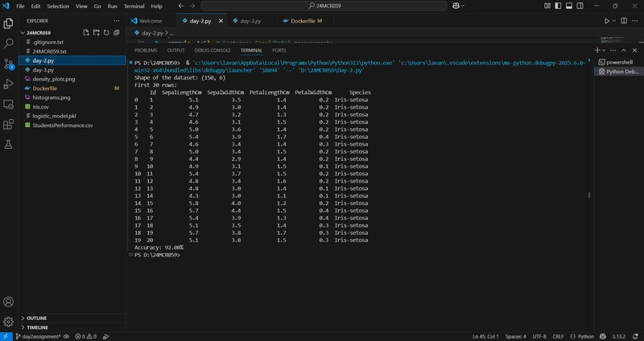
Task: Switch to the DEBUG CONSOLE panel tab
Action: click(x=213, y=51)
